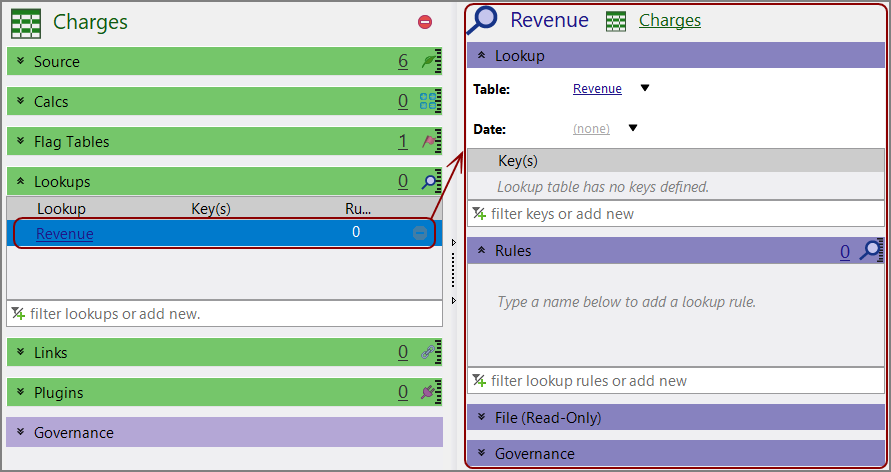Expand the Links section
Screen dimensions: 891x472
[21, 352]
